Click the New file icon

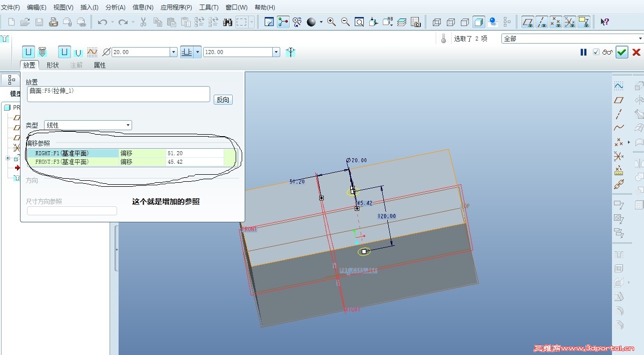(x=12, y=22)
